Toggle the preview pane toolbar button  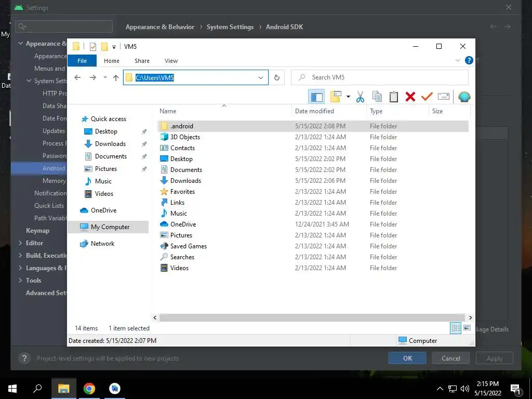[316, 97]
